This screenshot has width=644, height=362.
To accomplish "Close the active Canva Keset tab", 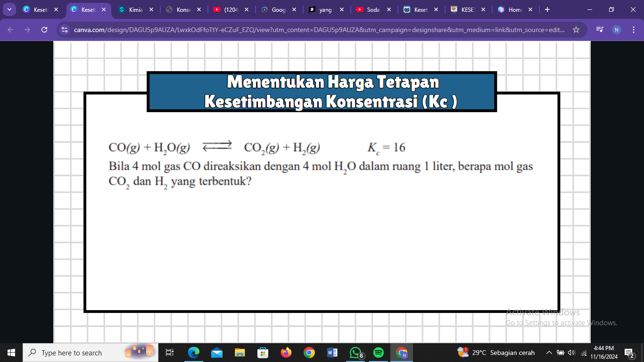I will pos(104,9).
